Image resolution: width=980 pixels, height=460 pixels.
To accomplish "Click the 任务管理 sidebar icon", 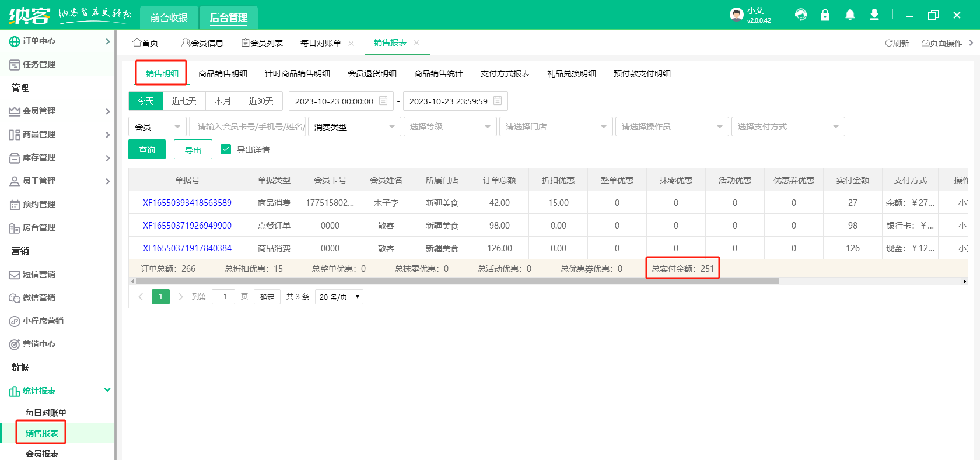I will point(15,65).
